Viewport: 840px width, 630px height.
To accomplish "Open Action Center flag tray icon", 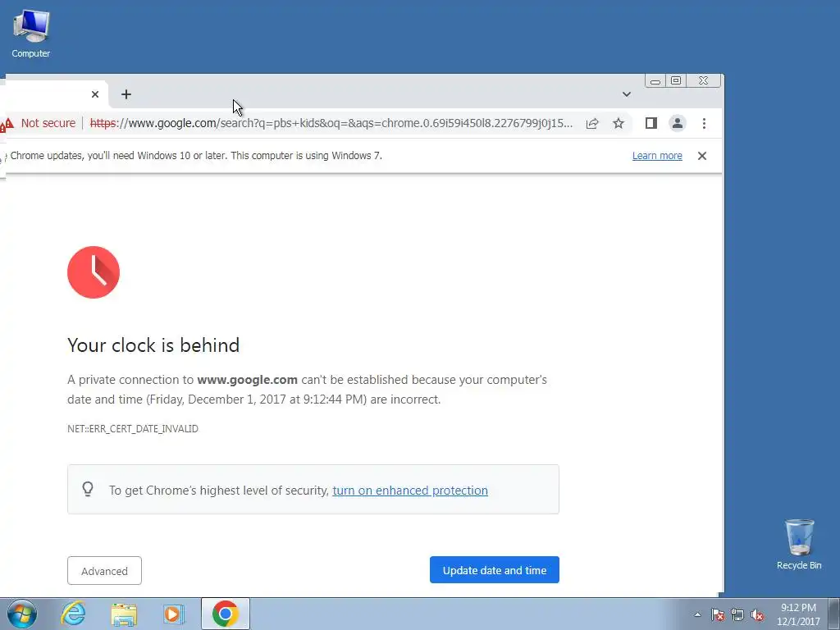I will (x=718, y=615).
